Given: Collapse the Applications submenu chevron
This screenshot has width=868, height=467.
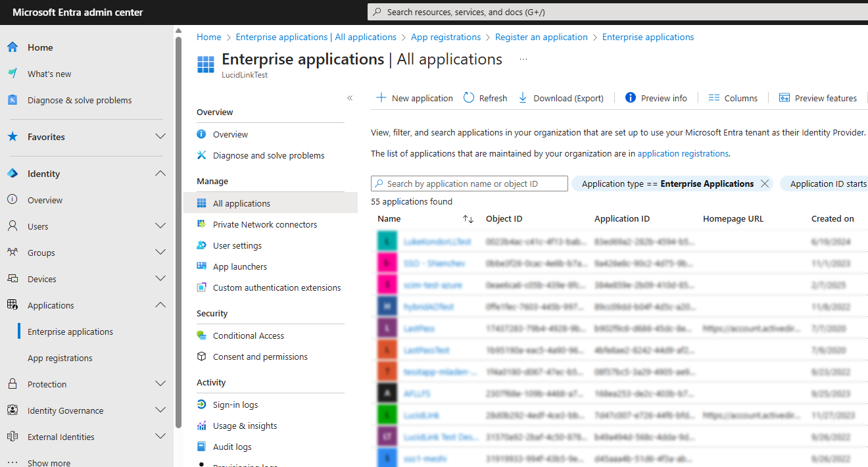Looking at the screenshot, I should [x=160, y=305].
